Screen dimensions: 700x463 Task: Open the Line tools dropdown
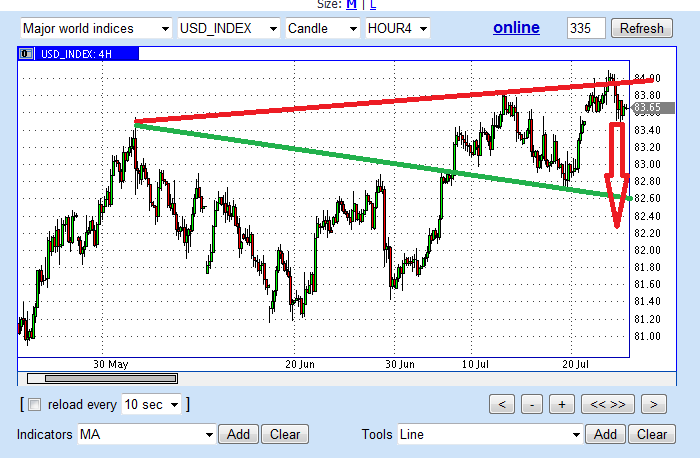point(490,434)
